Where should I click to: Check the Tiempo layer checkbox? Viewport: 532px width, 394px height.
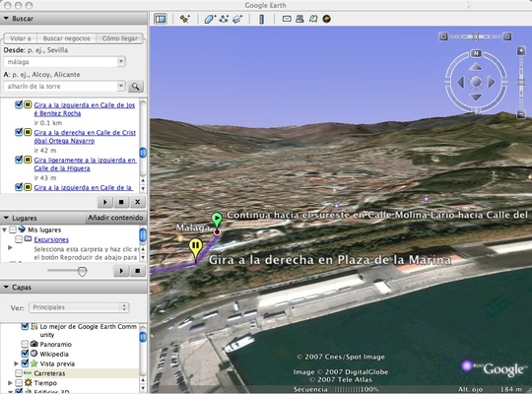(x=19, y=383)
